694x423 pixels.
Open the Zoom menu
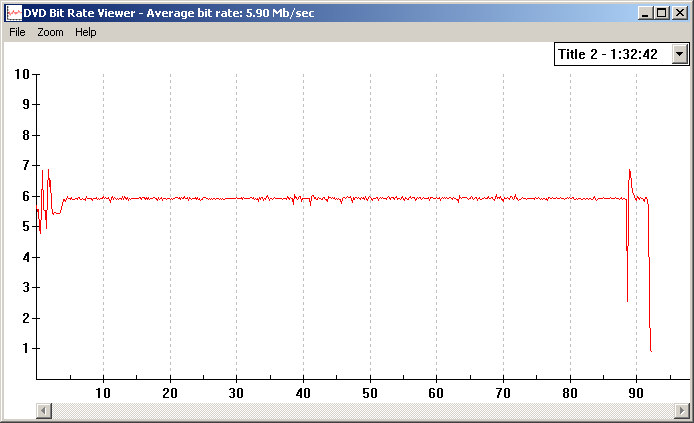point(50,32)
